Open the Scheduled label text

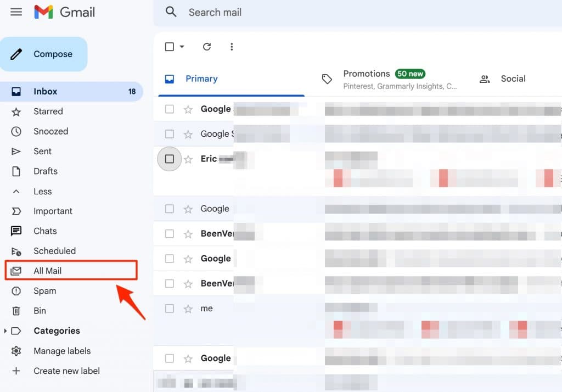[x=54, y=251]
